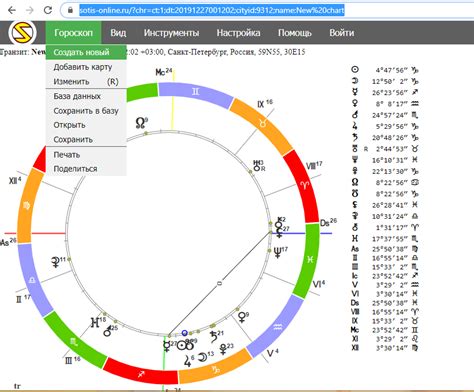
Task: Go back with browser back arrow
Action: pyautogui.click(x=12, y=10)
